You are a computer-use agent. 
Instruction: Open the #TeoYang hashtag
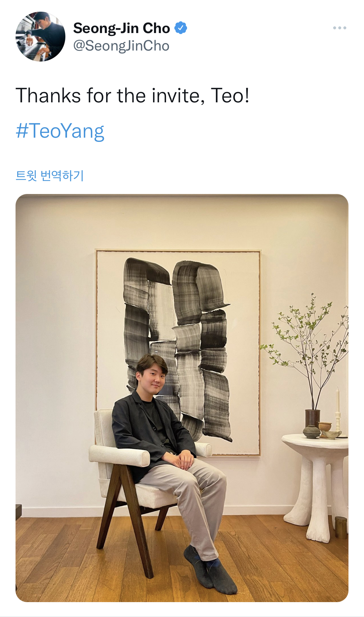click(60, 131)
